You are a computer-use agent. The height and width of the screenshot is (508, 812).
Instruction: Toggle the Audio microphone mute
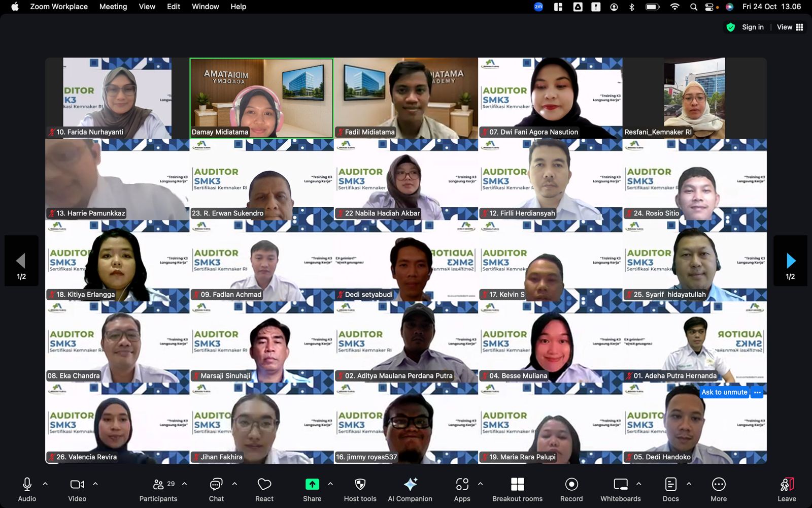pos(27,489)
